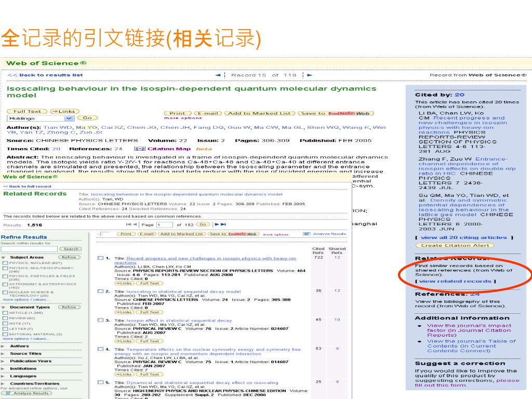Click view related records link
532x399 pixels.
[x=455, y=281]
